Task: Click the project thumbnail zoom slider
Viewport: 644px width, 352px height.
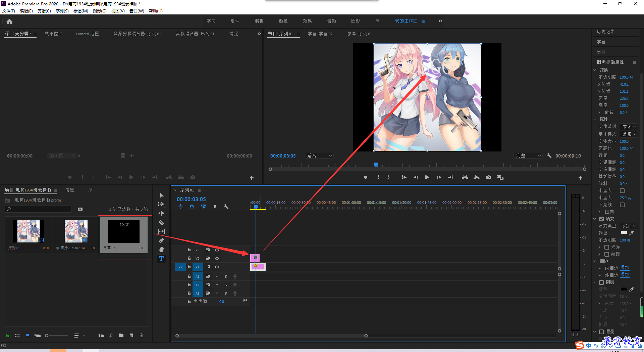Action: 56,336
